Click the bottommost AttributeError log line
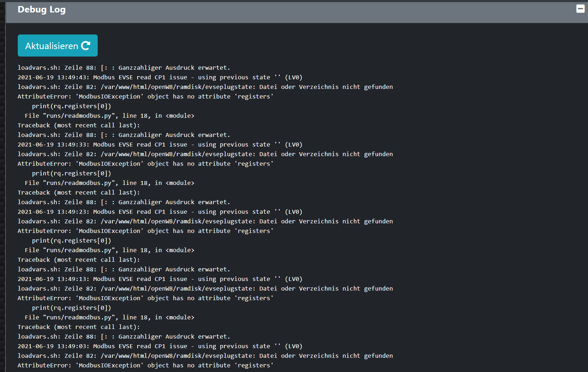The image size is (588, 372). coord(145,365)
